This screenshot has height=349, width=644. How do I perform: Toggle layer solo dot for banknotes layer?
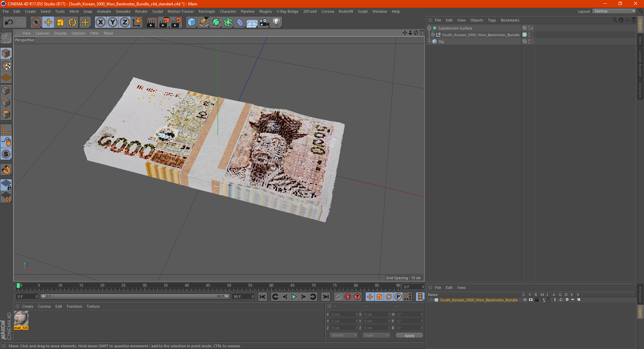click(x=524, y=300)
